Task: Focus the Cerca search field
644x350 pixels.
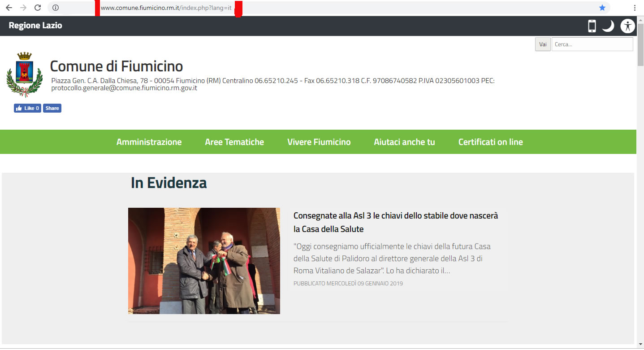Action: coord(592,44)
